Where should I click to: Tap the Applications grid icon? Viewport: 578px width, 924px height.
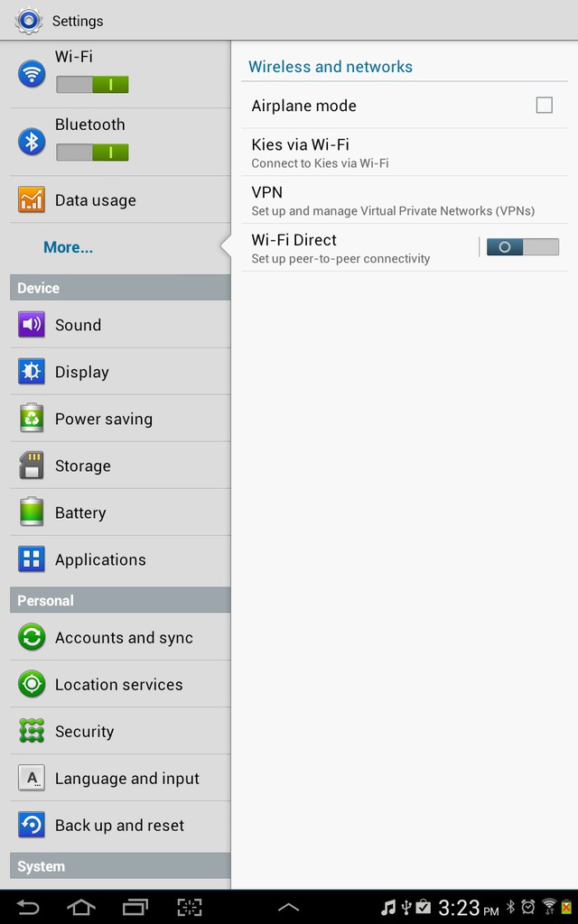[x=32, y=559]
